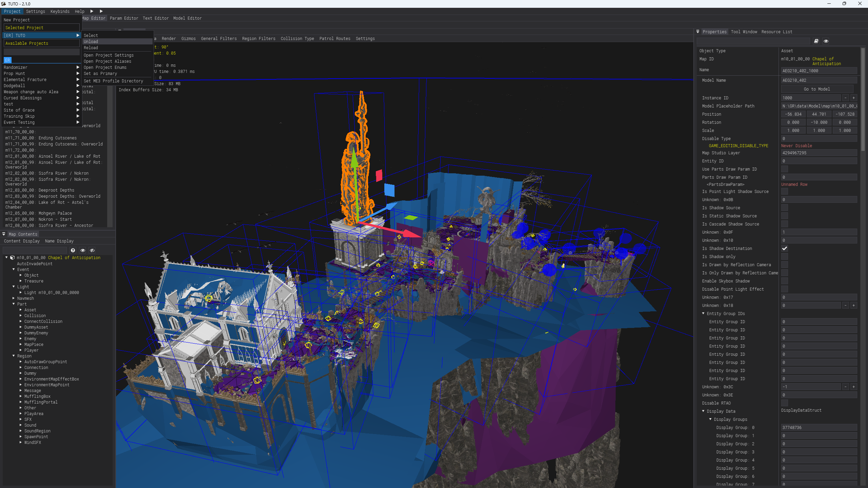Click the Properties panel vertical scrollbar

pos(863,100)
